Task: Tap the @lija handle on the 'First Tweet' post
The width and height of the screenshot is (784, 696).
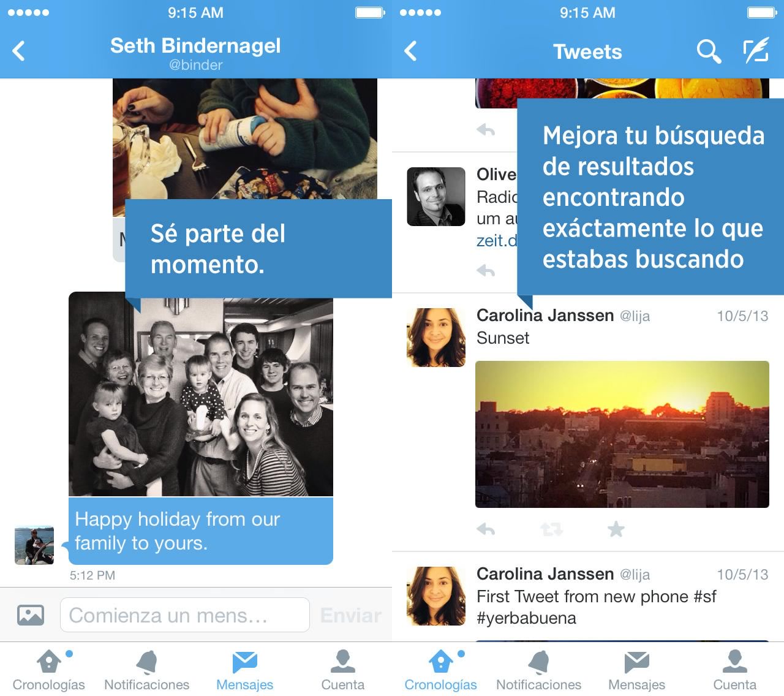Action: (635, 575)
